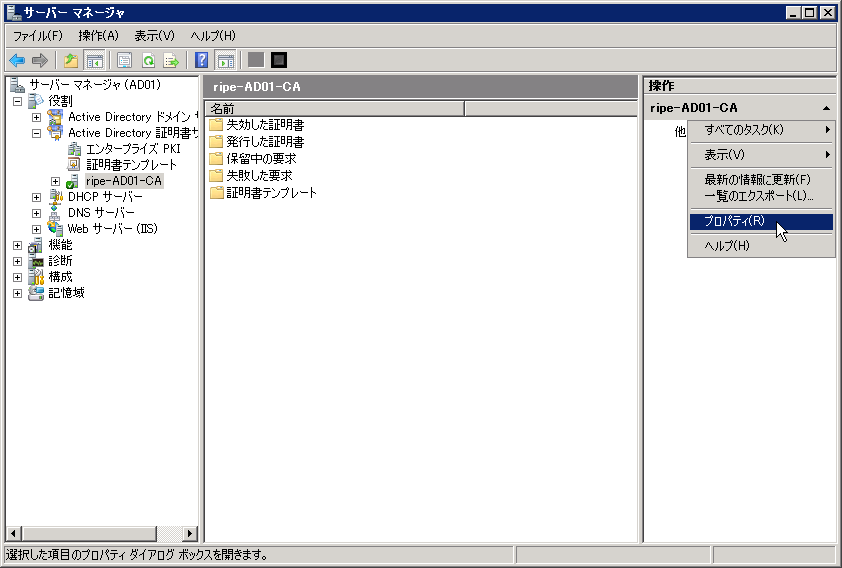Image resolution: width=842 pixels, height=568 pixels.
Task: Select プロパティ(R) in context menu
Action: tap(761, 221)
